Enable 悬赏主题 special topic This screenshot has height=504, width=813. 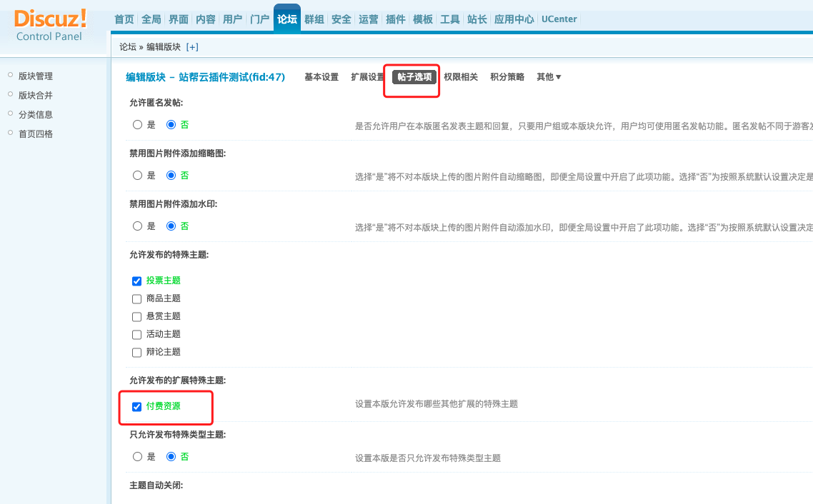(x=137, y=316)
